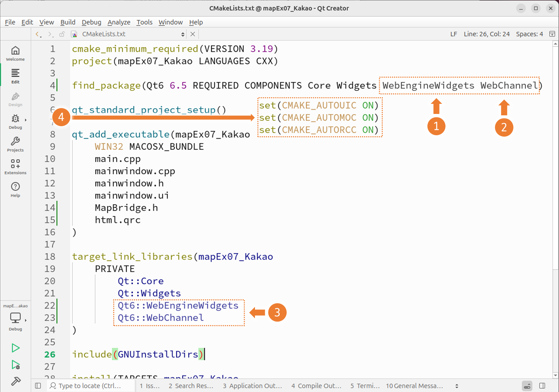
Task: Open the Extensions mode
Action: 15,167
